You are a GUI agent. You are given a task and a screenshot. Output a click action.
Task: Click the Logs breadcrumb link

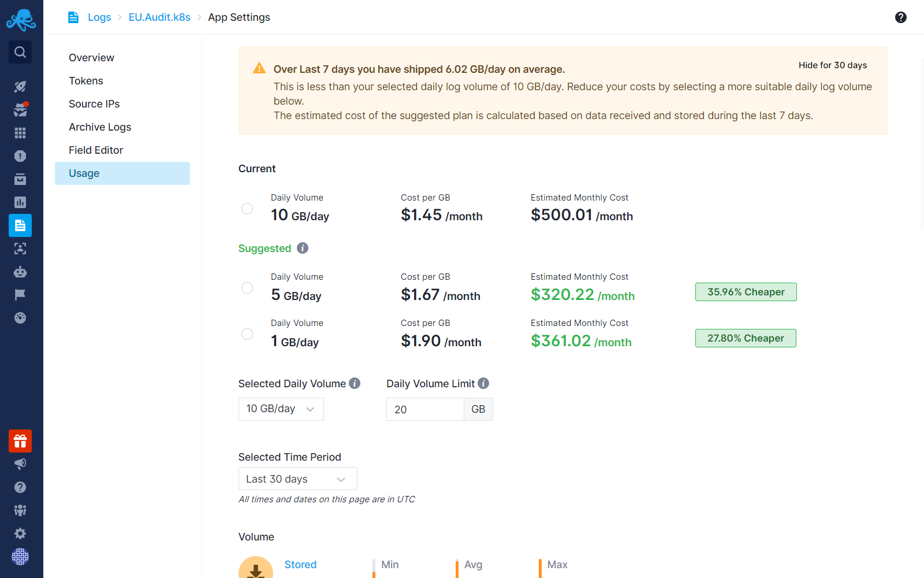pos(99,17)
